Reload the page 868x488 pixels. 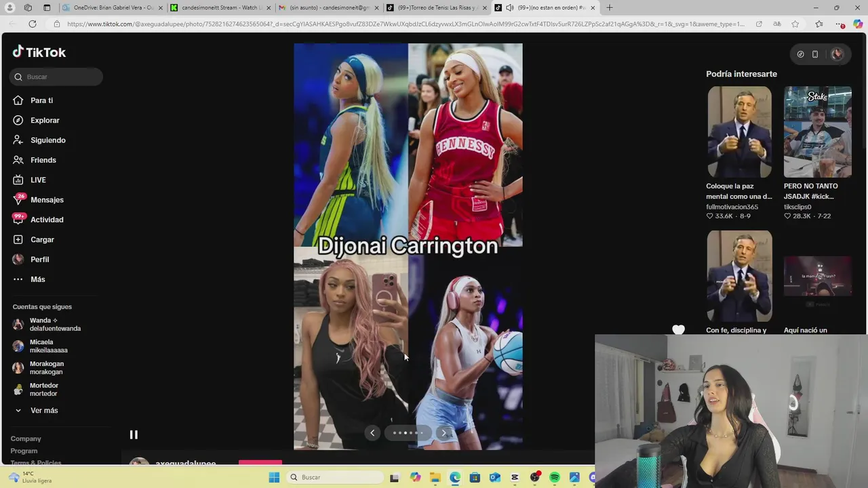tap(32, 24)
